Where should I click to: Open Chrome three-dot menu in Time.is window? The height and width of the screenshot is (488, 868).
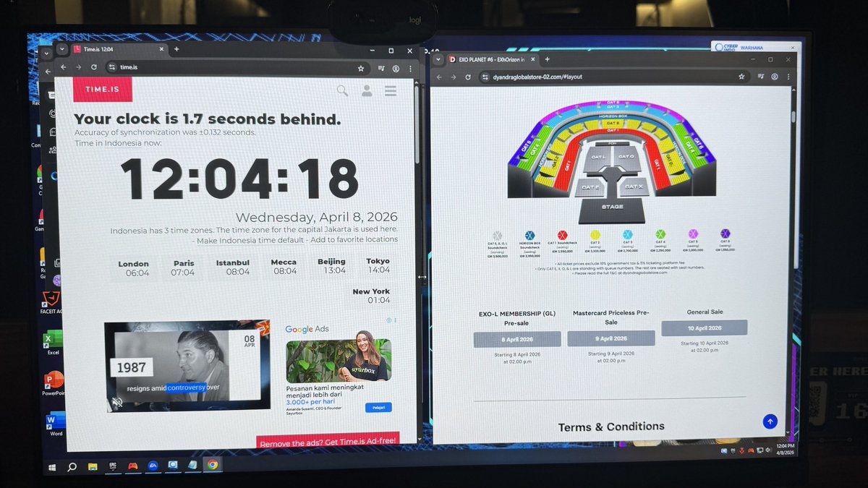(x=411, y=68)
